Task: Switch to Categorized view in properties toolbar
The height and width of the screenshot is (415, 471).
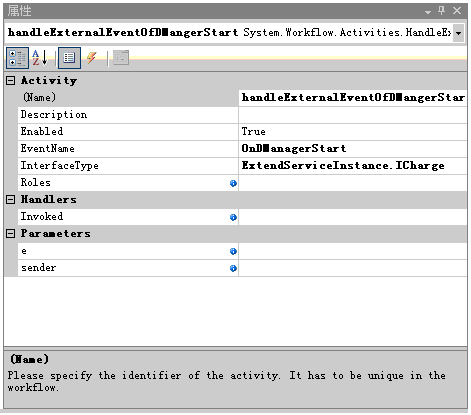Action: [17, 58]
